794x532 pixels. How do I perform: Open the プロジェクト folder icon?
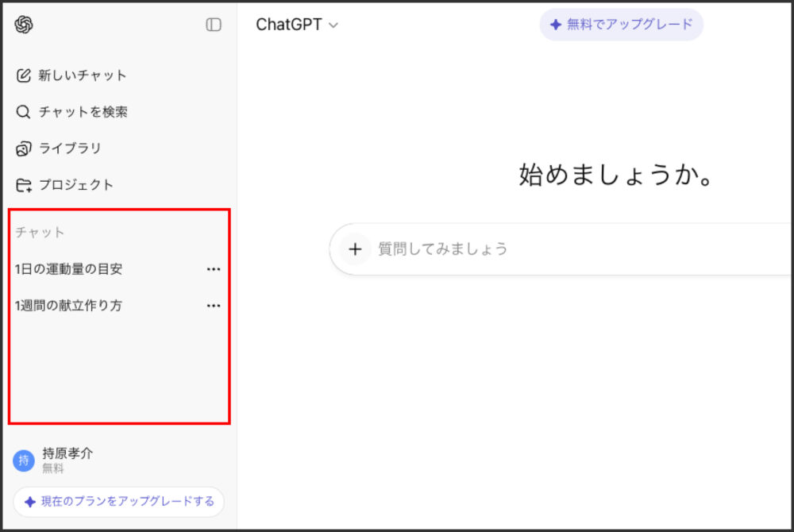23,185
